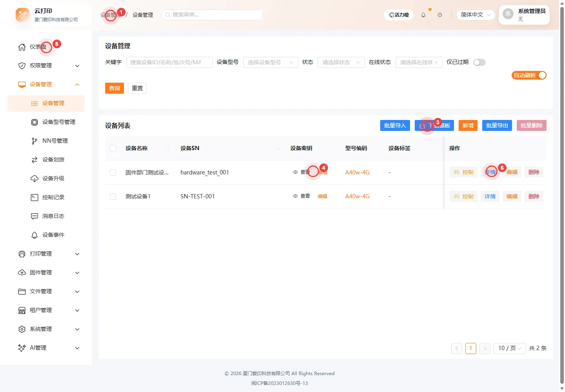This screenshot has width=565, height=392.
Task: Click the 云打印 logo icon
Action: coord(22,15)
